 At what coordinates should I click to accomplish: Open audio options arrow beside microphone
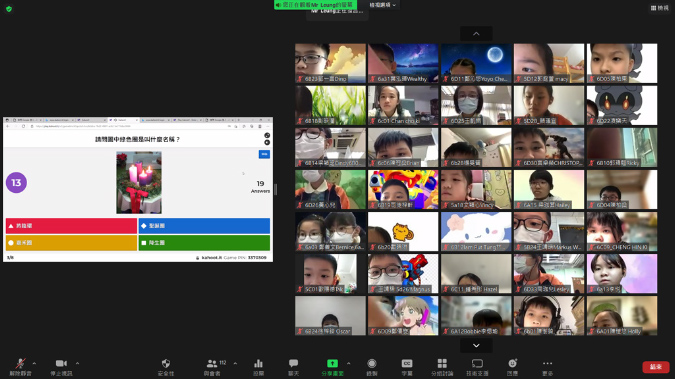pyautogui.click(x=34, y=363)
